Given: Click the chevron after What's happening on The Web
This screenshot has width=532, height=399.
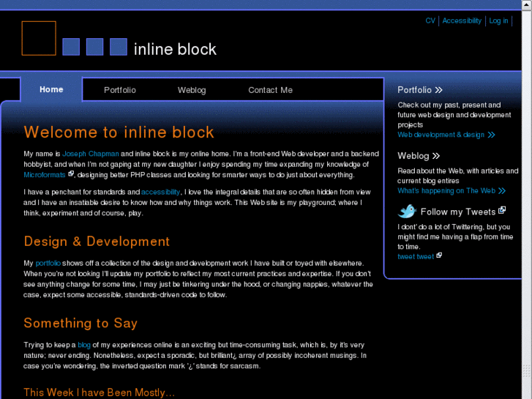Looking at the screenshot, I should pos(502,191).
